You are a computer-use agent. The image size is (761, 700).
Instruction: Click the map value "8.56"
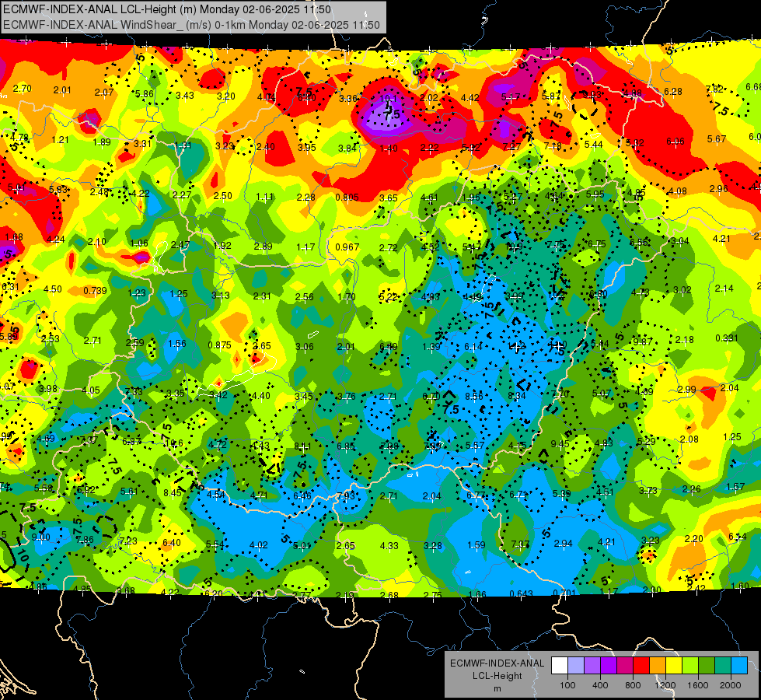[x=474, y=396]
